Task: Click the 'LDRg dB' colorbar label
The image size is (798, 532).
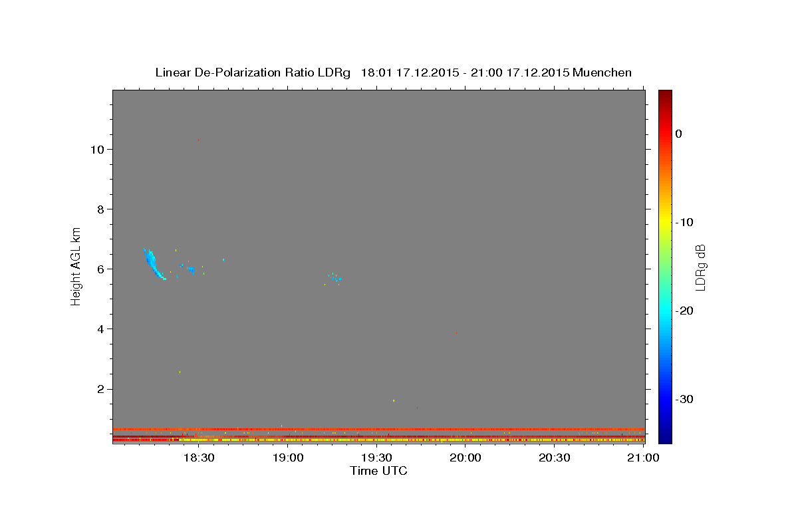Action: [x=700, y=267]
